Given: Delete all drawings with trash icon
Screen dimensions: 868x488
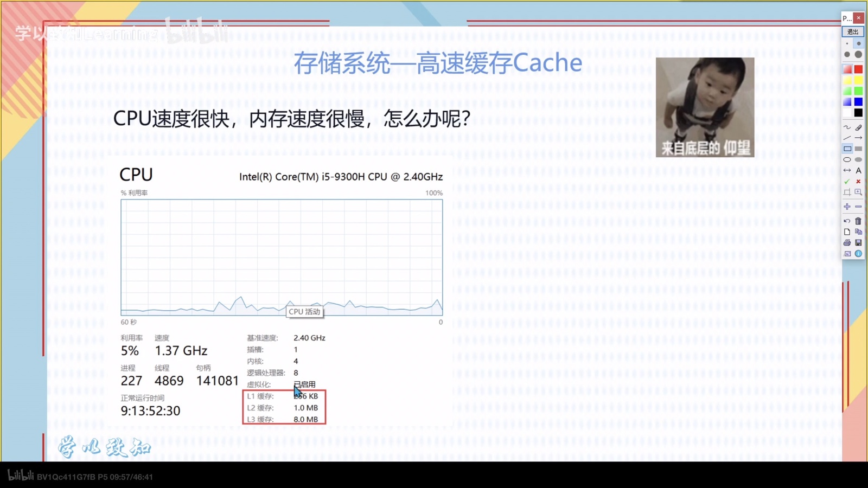Looking at the screenshot, I should (x=858, y=221).
